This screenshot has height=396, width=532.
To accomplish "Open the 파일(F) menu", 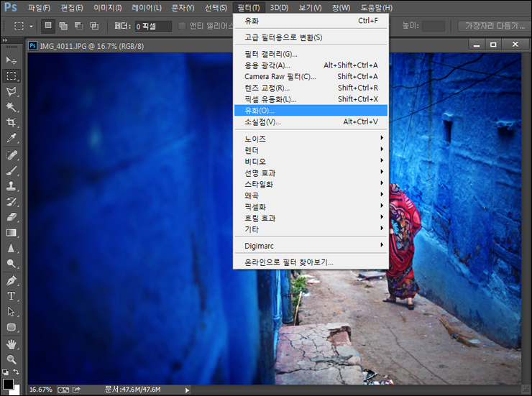I will tap(39, 7).
